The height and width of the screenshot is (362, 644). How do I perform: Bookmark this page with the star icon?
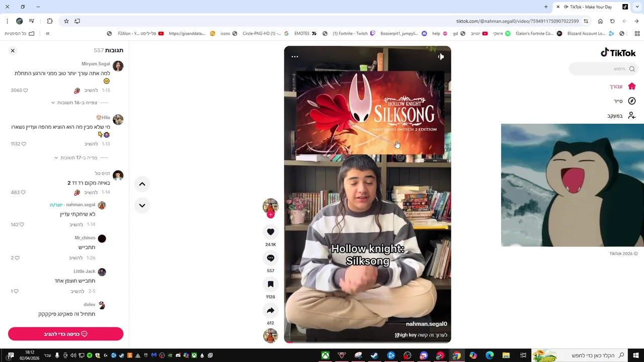(x=66, y=21)
